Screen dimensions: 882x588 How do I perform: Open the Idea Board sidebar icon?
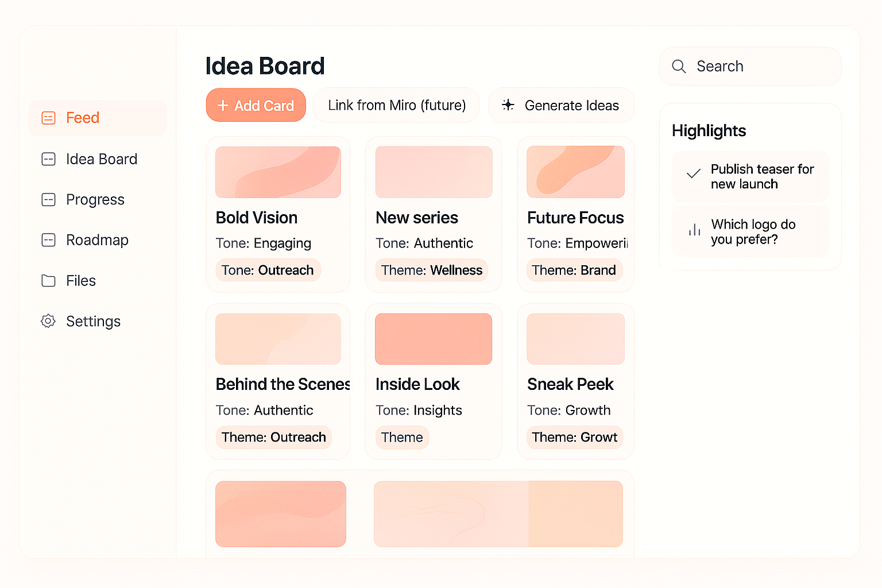(x=48, y=159)
